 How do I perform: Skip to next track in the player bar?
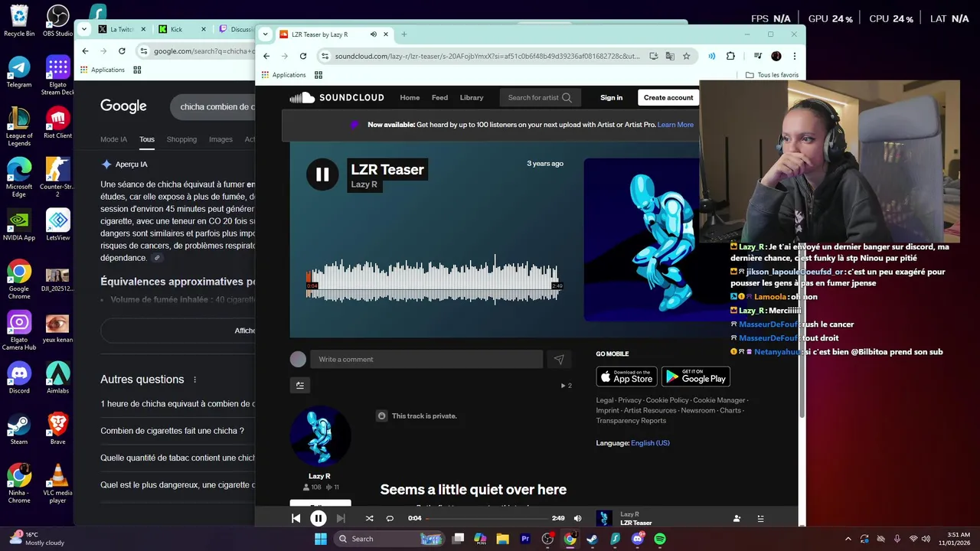pos(341,518)
